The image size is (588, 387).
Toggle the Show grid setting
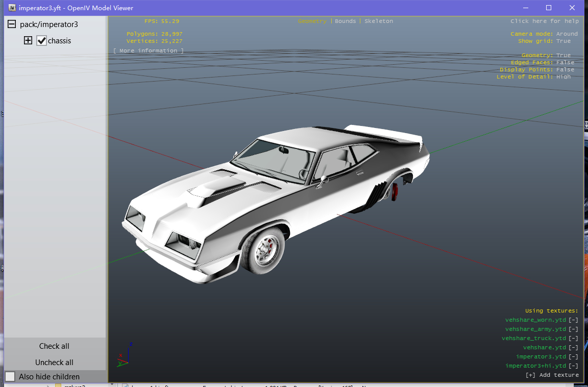pos(544,41)
